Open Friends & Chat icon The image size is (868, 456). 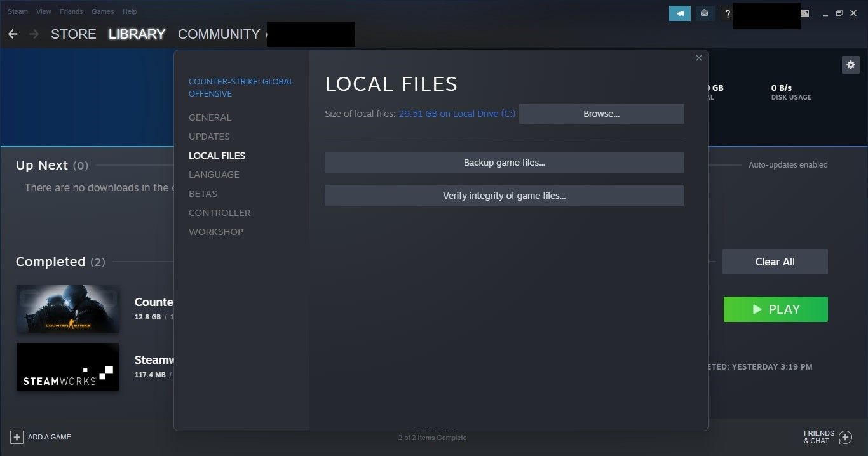pos(845,437)
